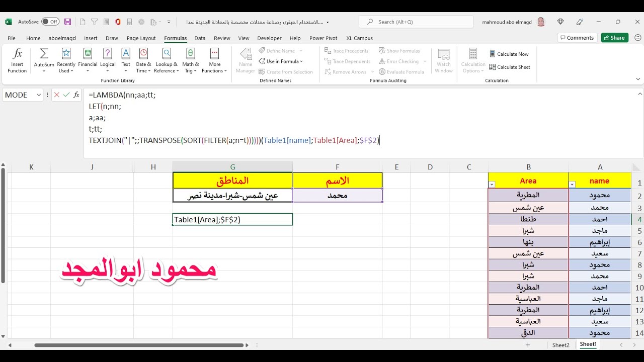Image resolution: width=644 pixels, height=362 pixels.
Task: Open the Logical functions library
Action: 108,61
